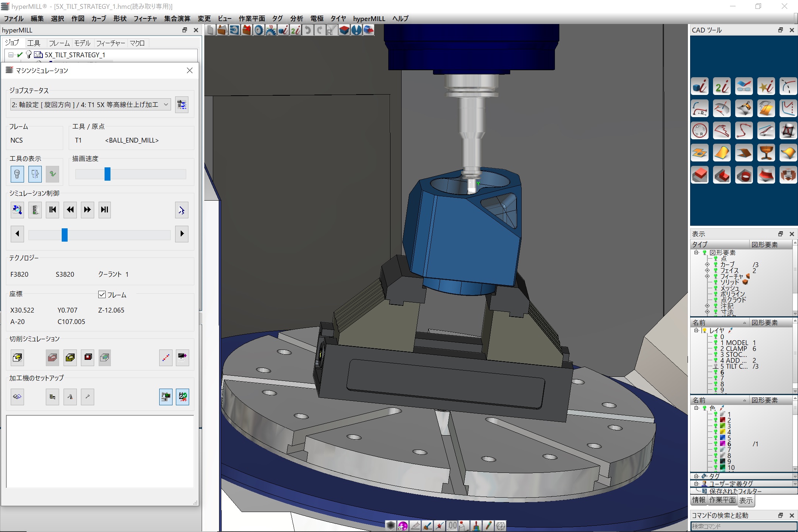Screen dimensions: 798x532
Task: Click the job list icon beside dropdown
Action: coord(181,105)
